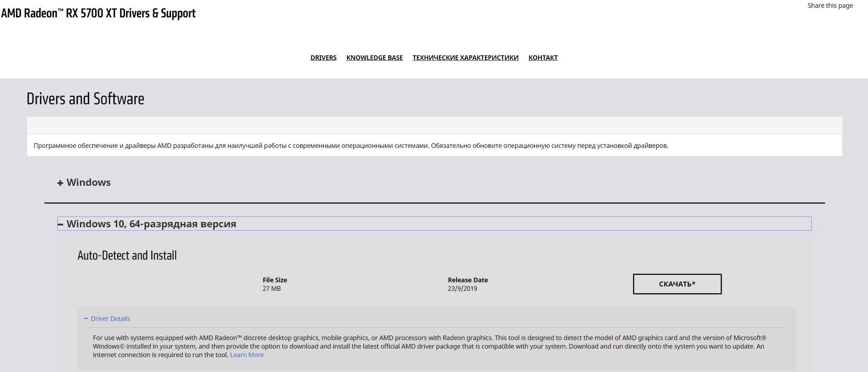The width and height of the screenshot is (868, 372).
Task: Click the СКАЧАТЬ* download button
Action: click(x=677, y=284)
